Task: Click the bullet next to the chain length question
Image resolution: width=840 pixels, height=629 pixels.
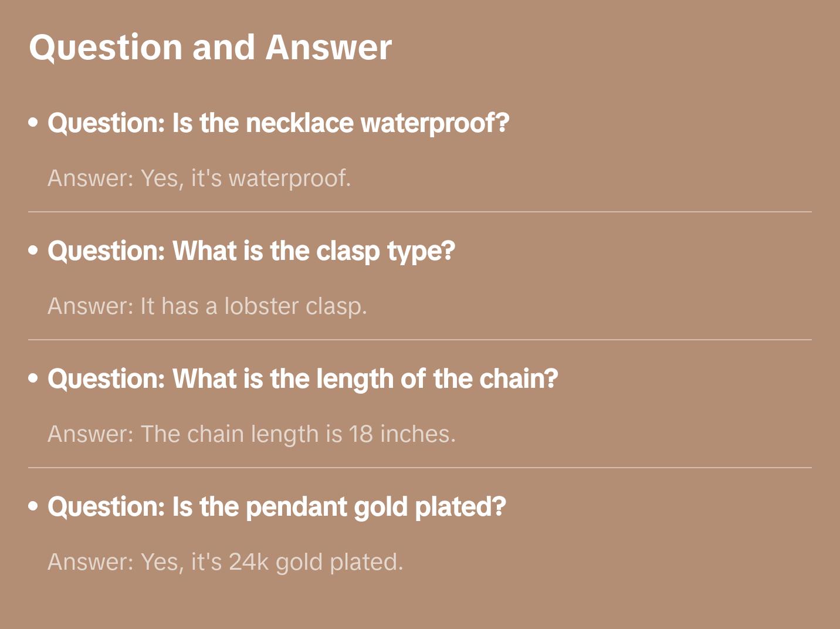Action: point(33,378)
